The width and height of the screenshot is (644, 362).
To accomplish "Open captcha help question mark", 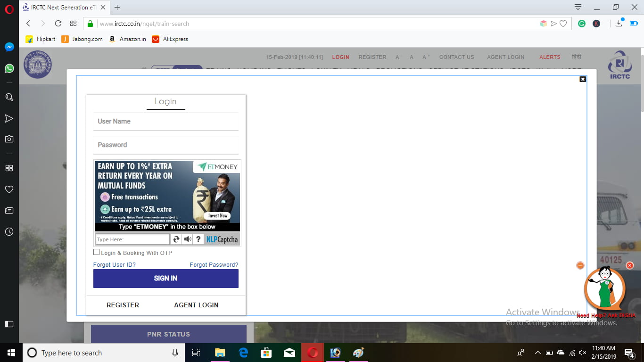I will pyautogui.click(x=199, y=239).
